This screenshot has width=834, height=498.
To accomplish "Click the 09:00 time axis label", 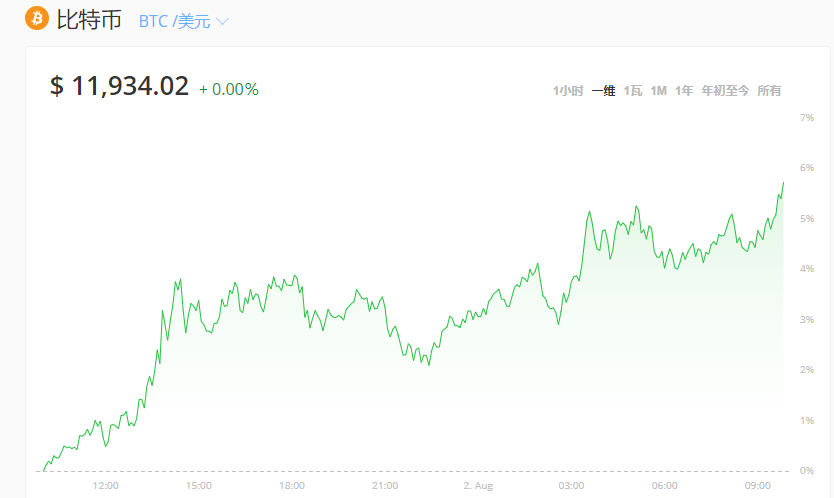I will 757,485.
